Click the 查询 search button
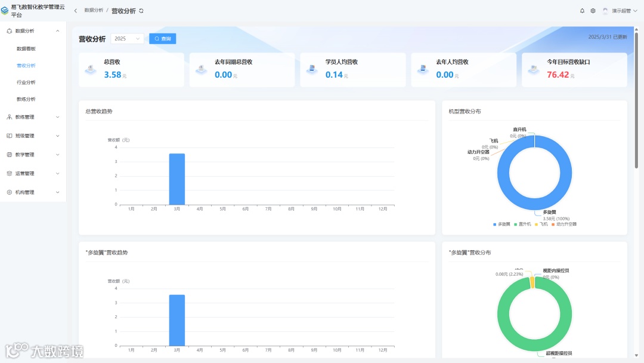 (163, 39)
